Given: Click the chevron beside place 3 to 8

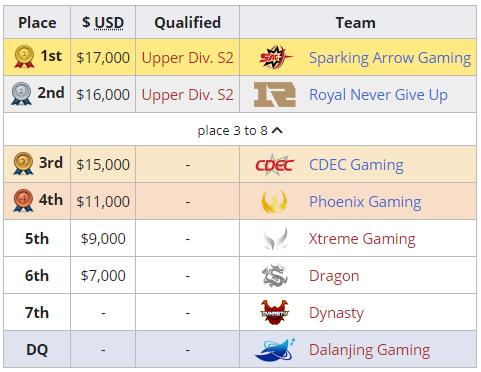Looking at the screenshot, I should pyautogui.click(x=277, y=131).
